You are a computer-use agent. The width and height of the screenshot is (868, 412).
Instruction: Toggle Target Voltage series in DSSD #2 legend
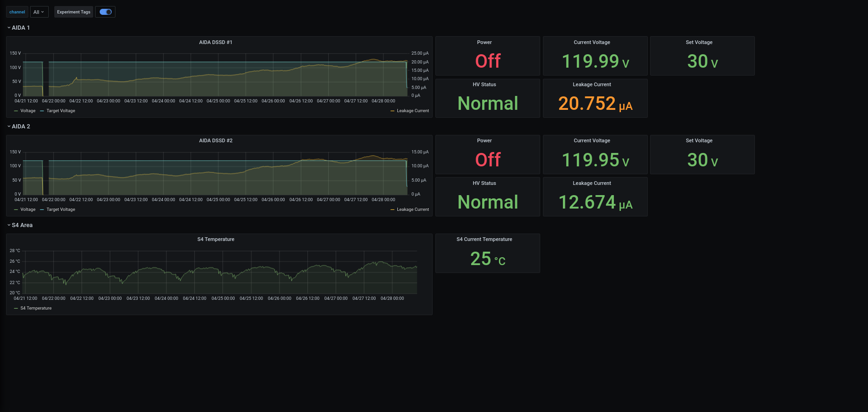pyautogui.click(x=57, y=209)
